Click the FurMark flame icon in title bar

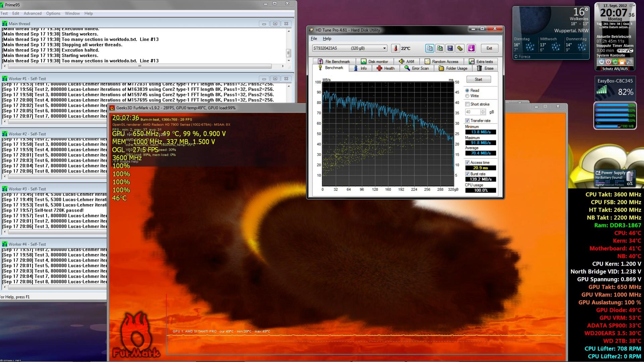point(112,108)
